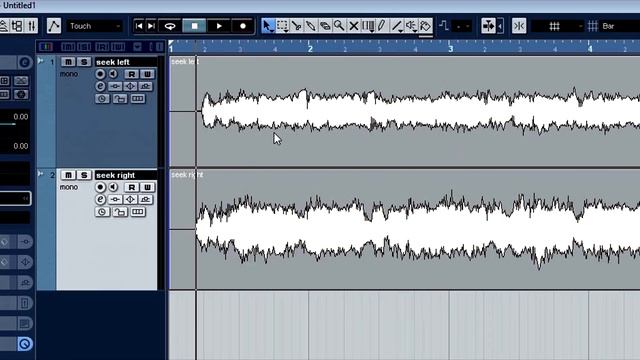Solo the seek right track
640x360 pixels.
[84, 175]
